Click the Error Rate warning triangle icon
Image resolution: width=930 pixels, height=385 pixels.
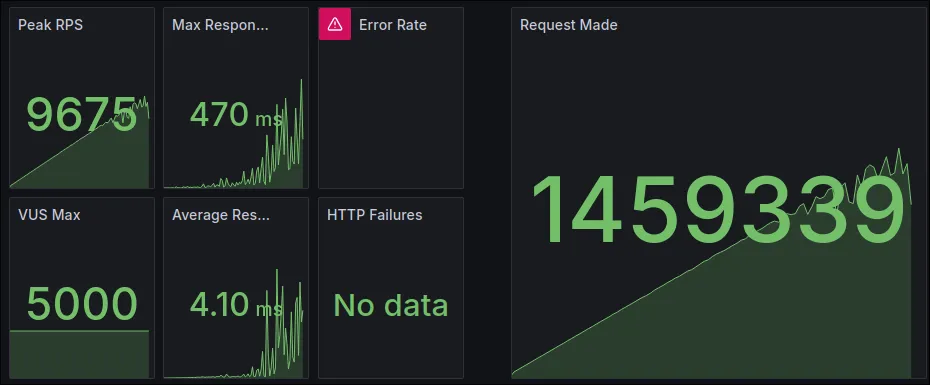335,24
